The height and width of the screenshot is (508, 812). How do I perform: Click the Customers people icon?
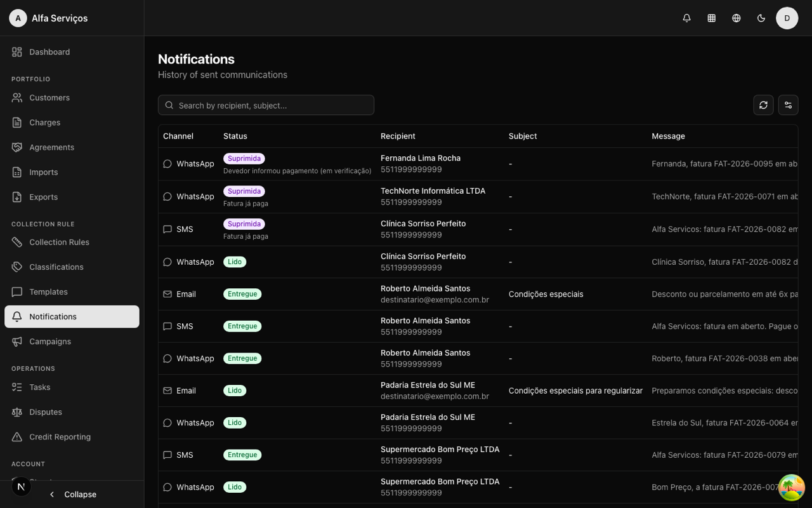[17, 98]
